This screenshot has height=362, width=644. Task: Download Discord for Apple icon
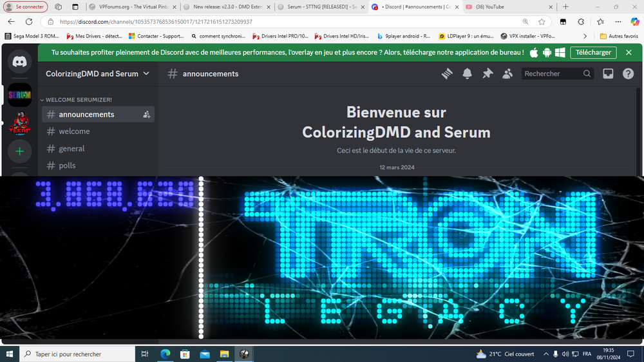pos(534,53)
